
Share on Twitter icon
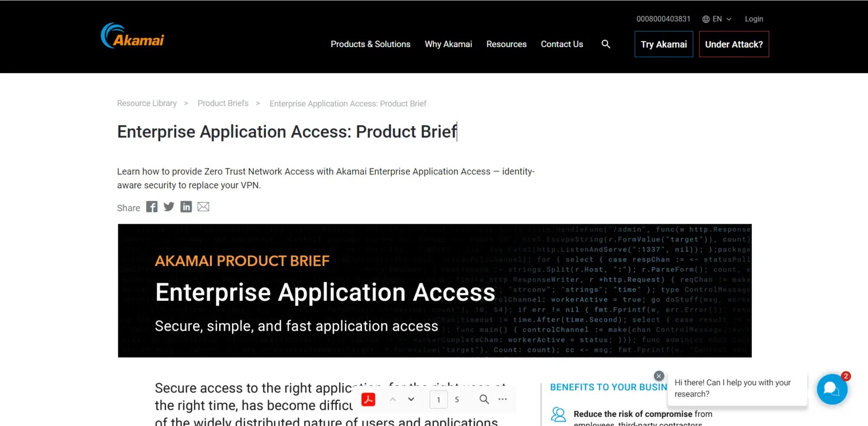169,207
